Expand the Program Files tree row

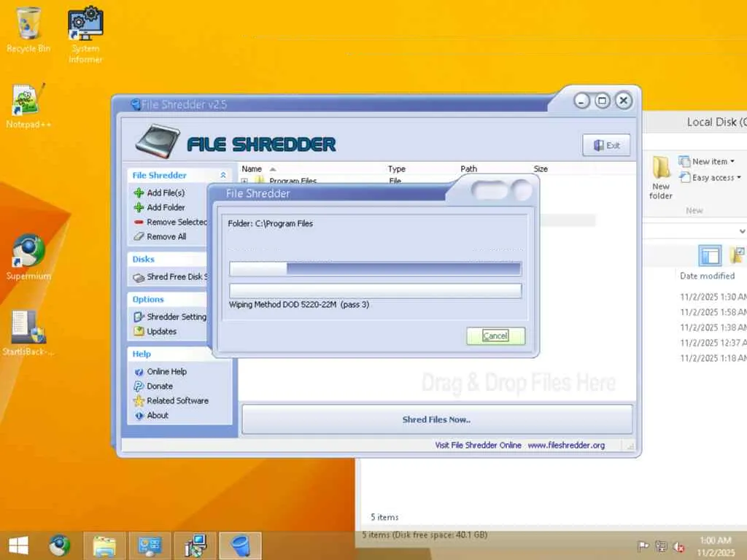point(244,181)
